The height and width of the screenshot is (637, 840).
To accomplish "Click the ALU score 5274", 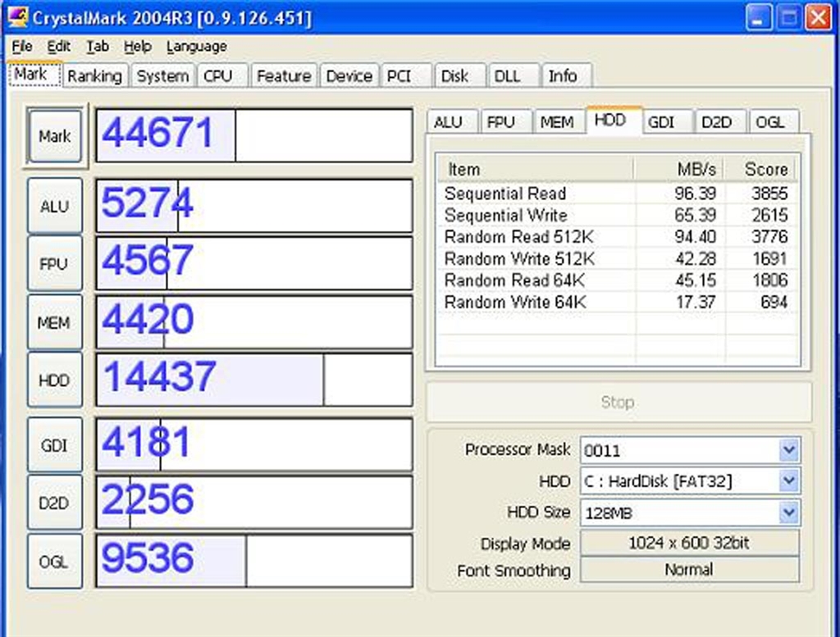I will (147, 202).
